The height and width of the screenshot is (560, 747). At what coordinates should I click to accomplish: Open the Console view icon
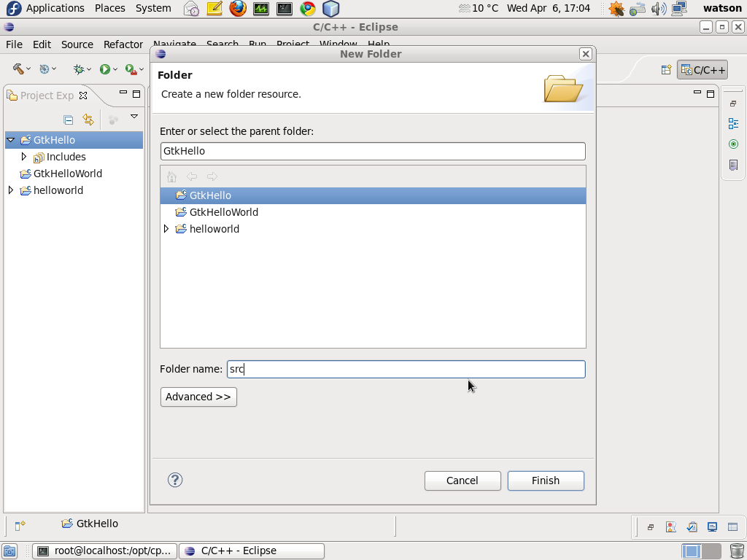[712, 526]
